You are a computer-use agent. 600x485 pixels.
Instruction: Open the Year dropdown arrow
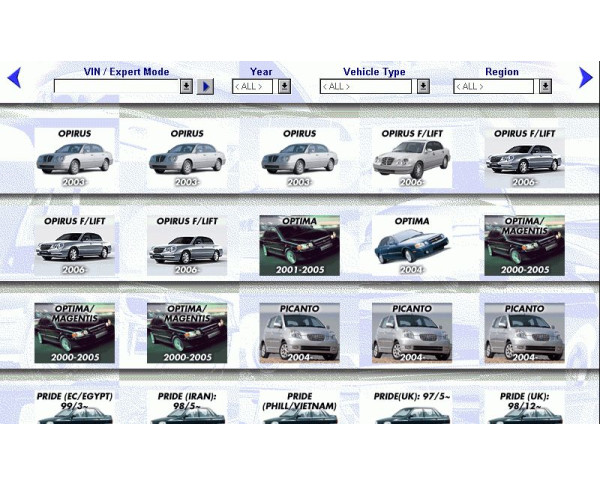[284, 87]
